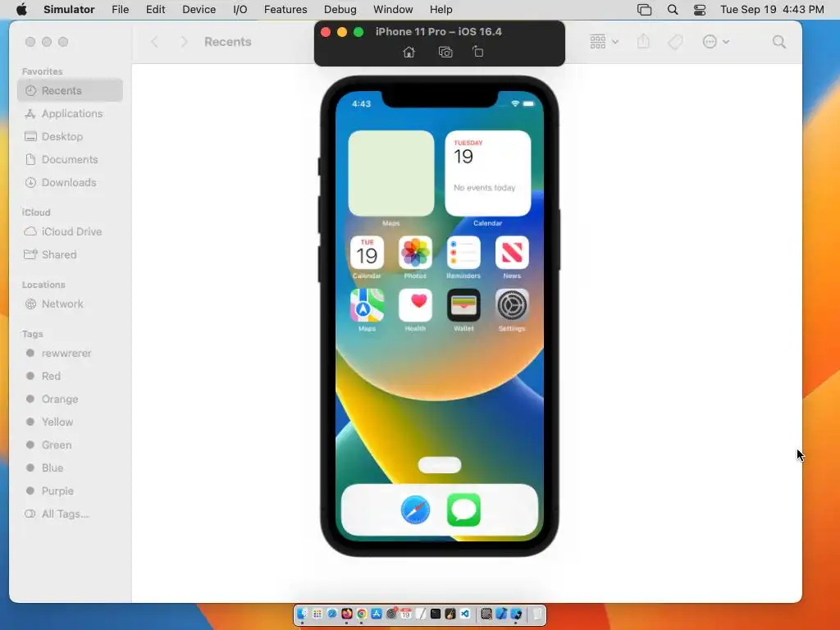
Task: Open Launchpad from the macOS Dock
Action: tap(317, 614)
